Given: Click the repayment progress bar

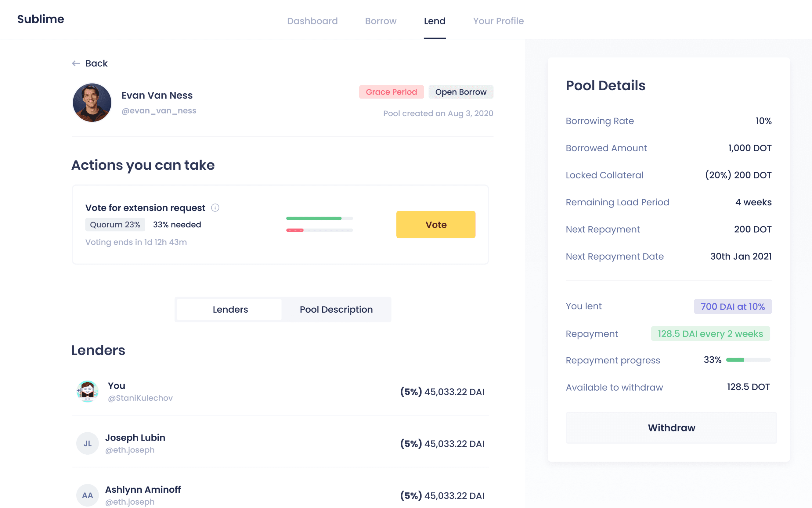Looking at the screenshot, I should [x=748, y=360].
